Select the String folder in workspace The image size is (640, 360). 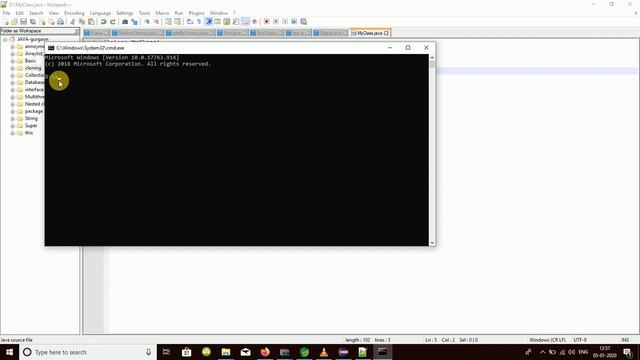coord(31,118)
